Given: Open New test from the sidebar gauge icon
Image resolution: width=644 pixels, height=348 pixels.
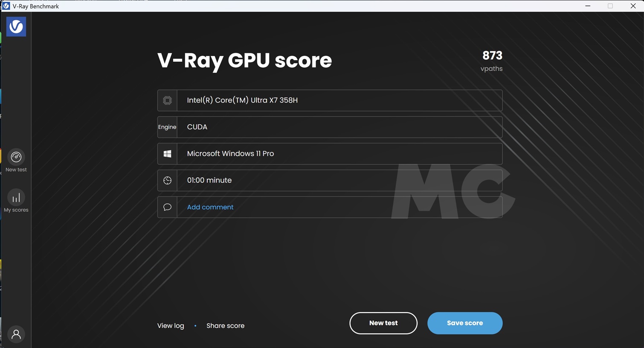Looking at the screenshot, I should point(16,158).
